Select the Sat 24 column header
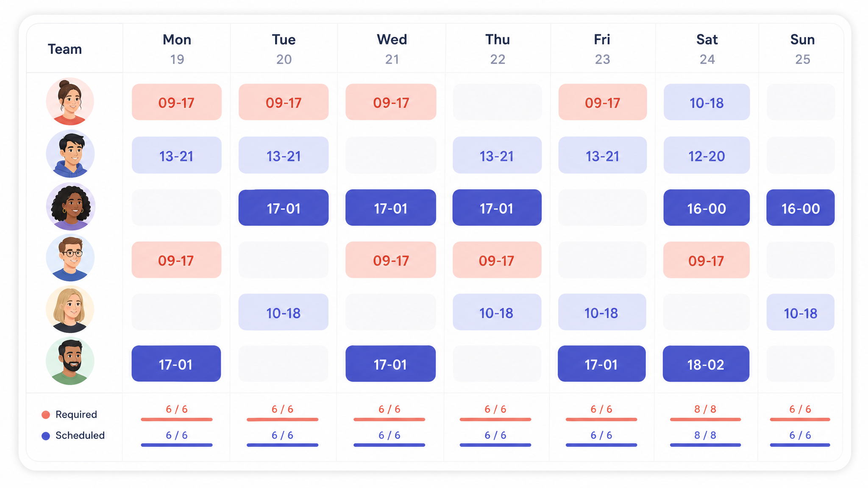The image size is (868, 488). pyautogui.click(x=707, y=49)
